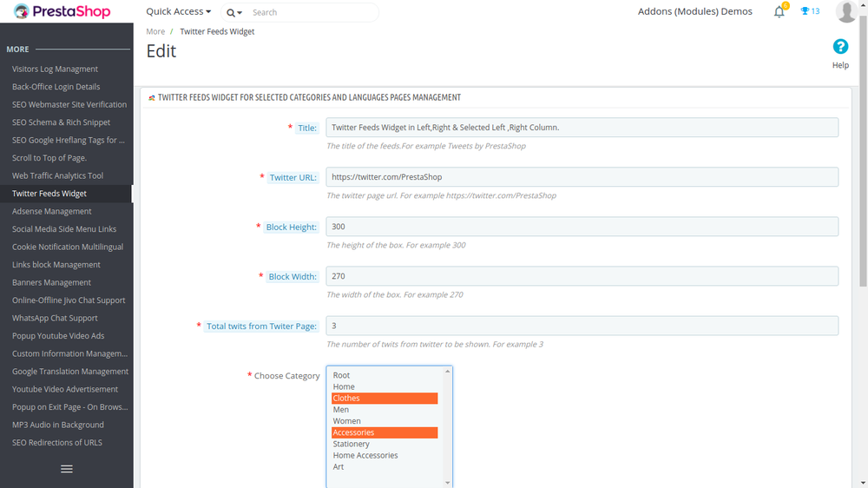Click the page vertical scrollbar
Screen dimensions: 868x488
click(863, 149)
